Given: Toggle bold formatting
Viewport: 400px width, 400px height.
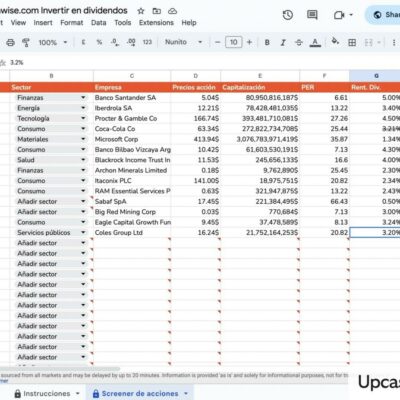Looking at the screenshot, I should point(267,42).
